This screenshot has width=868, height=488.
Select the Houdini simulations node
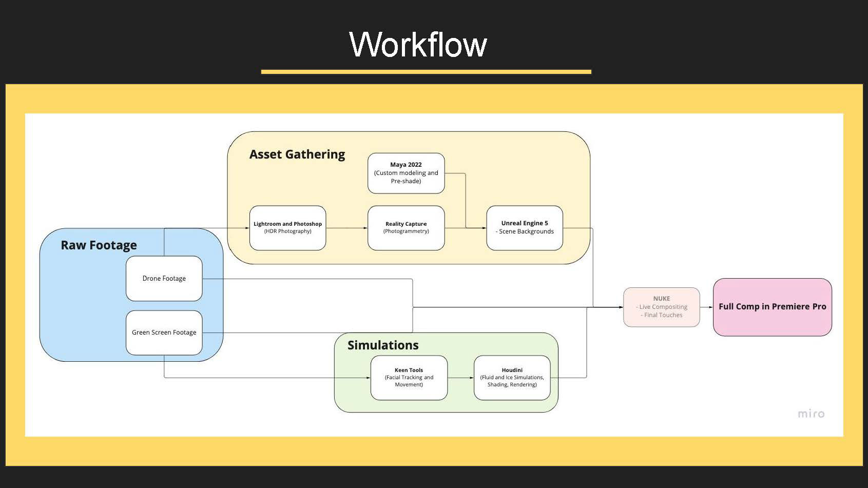[512, 378]
